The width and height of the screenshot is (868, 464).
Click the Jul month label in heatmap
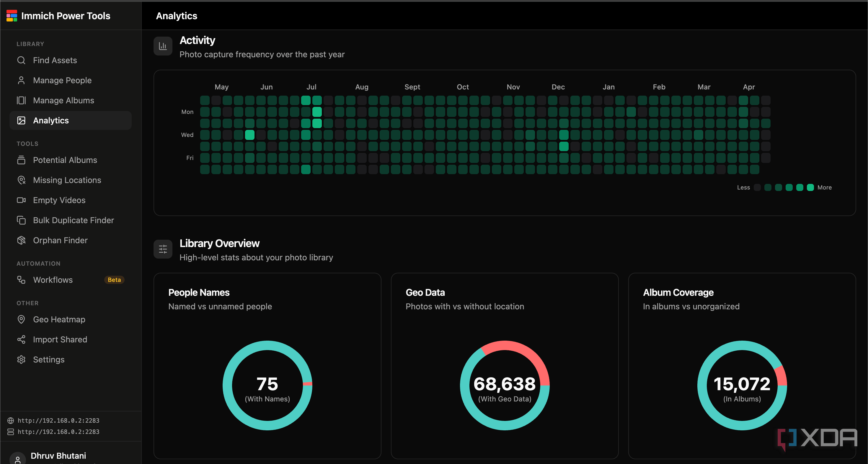coord(311,87)
